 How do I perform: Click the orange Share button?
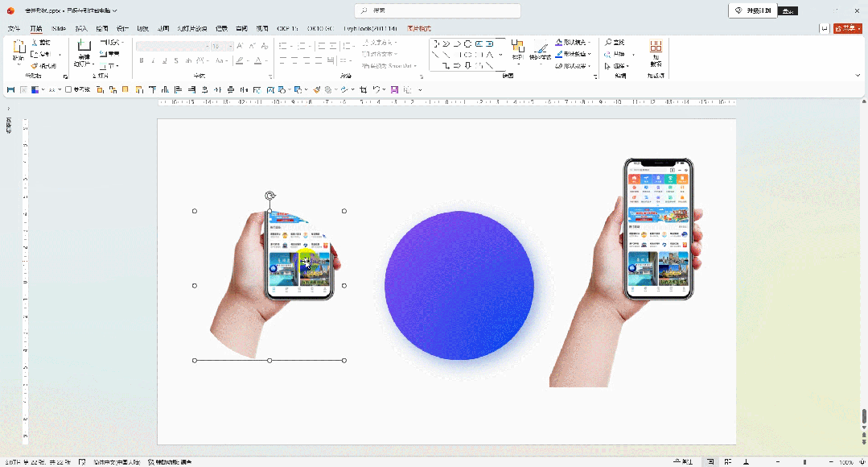[x=848, y=28]
